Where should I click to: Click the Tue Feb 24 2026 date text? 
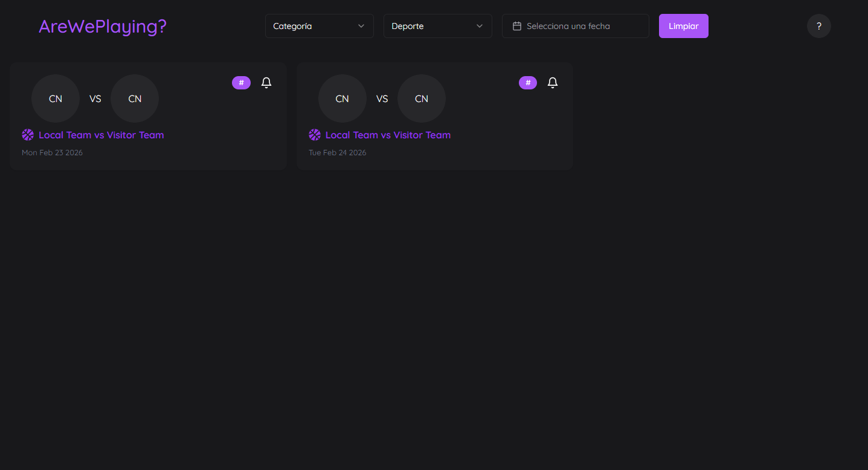pyautogui.click(x=338, y=152)
